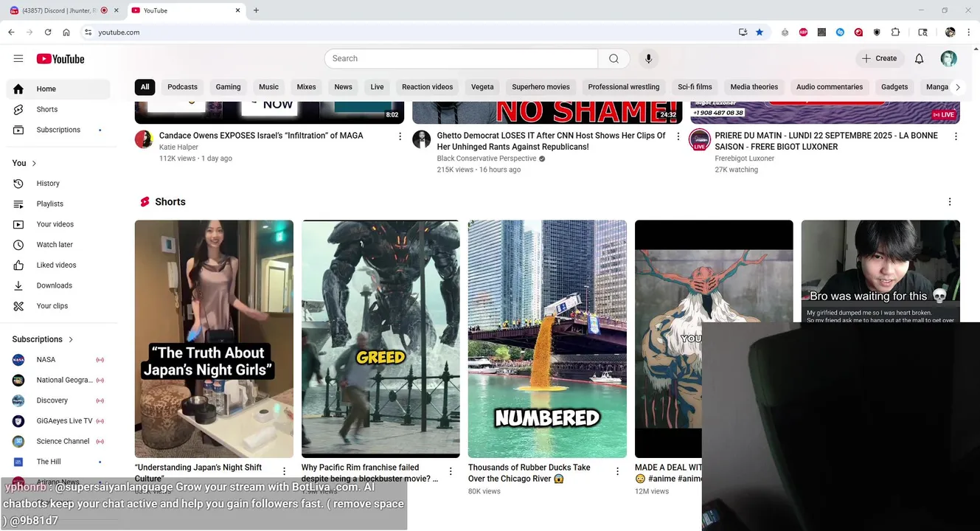Image resolution: width=980 pixels, height=531 pixels.
Task: Select the Gaming filter chip
Action: (228, 87)
